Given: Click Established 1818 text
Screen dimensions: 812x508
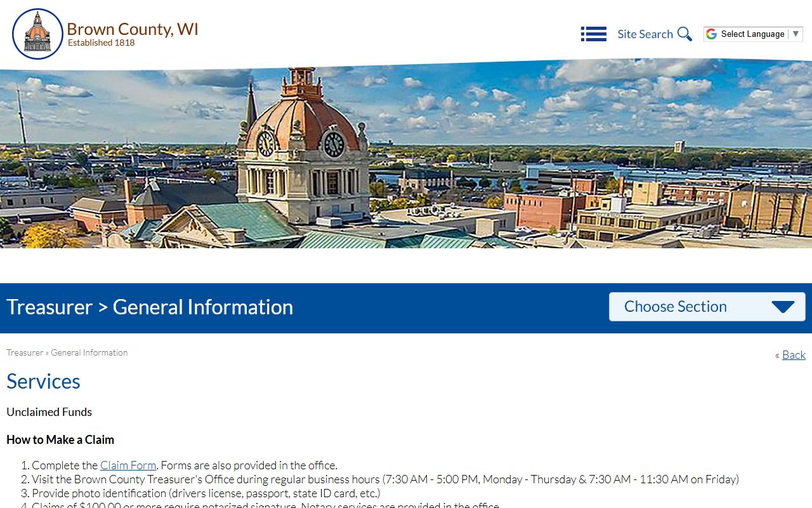Looking at the screenshot, I should 101,43.
